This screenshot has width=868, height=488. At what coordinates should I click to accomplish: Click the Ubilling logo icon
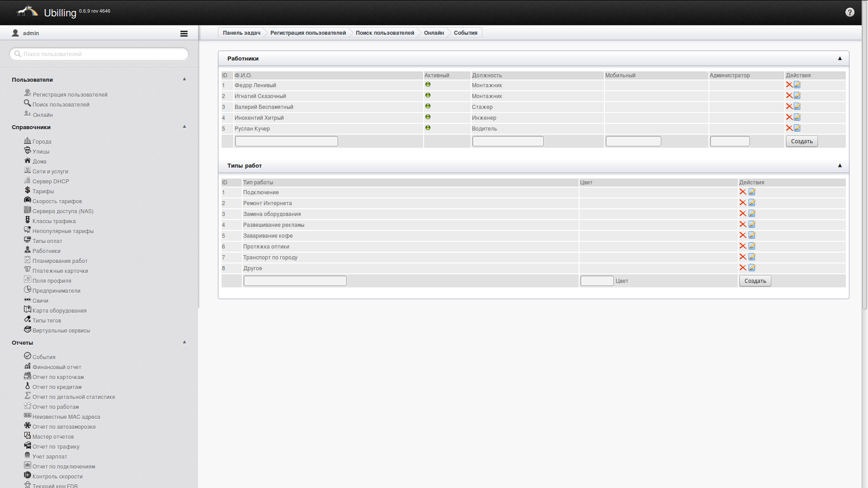28,11
